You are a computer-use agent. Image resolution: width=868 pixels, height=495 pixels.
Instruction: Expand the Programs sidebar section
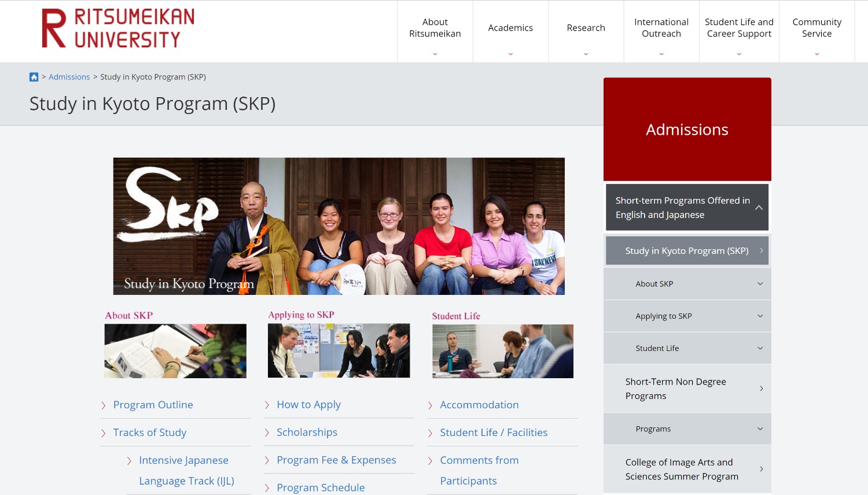(687, 428)
